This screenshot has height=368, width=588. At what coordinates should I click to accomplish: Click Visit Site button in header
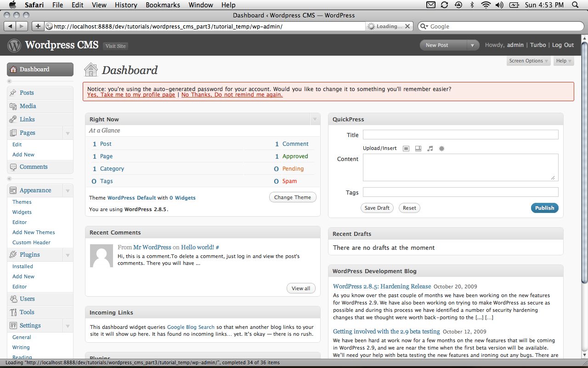(115, 46)
